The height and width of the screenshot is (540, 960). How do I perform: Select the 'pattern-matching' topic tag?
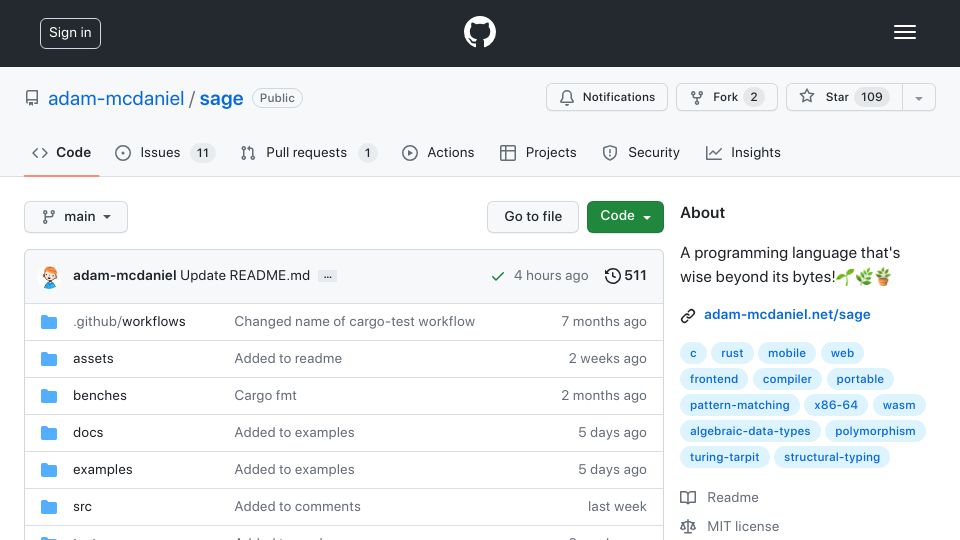coord(740,405)
